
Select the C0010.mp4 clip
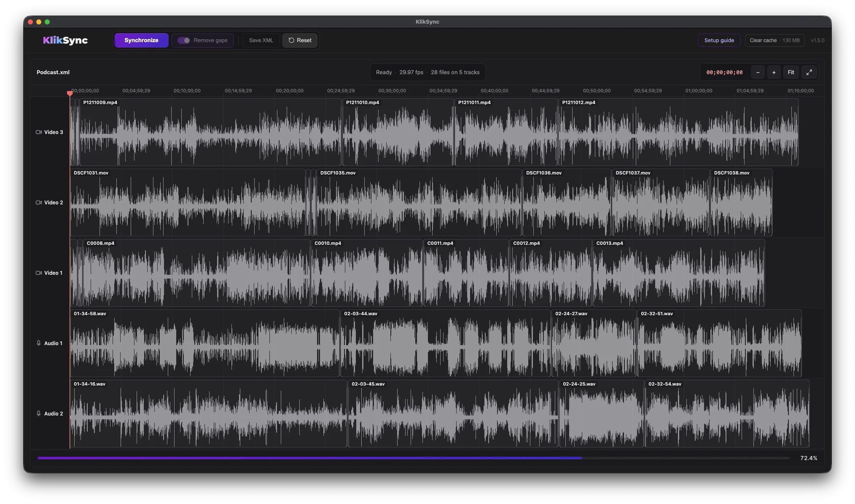367,273
